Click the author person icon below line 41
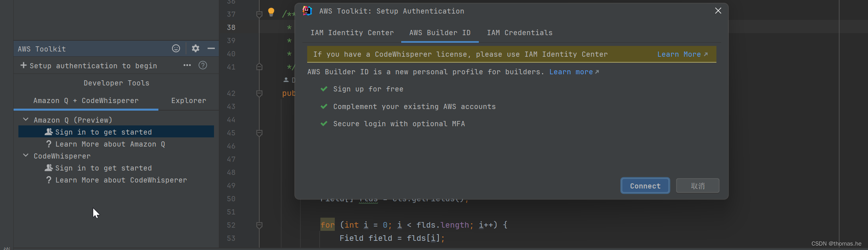 (286, 80)
